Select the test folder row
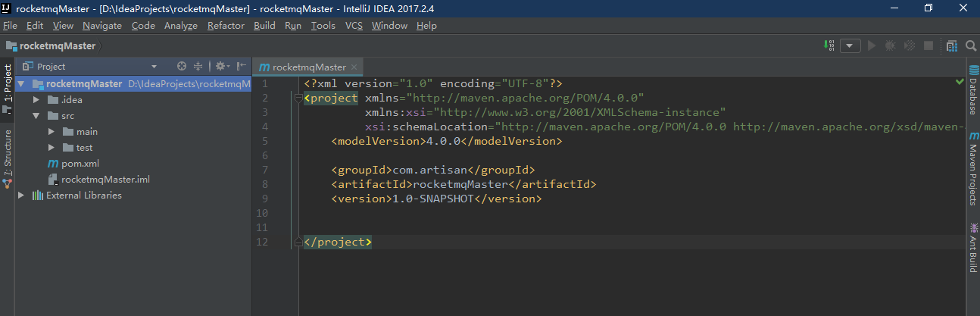Image resolution: width=980 pixels, height=316 pixels. click(x=133, y=148)
